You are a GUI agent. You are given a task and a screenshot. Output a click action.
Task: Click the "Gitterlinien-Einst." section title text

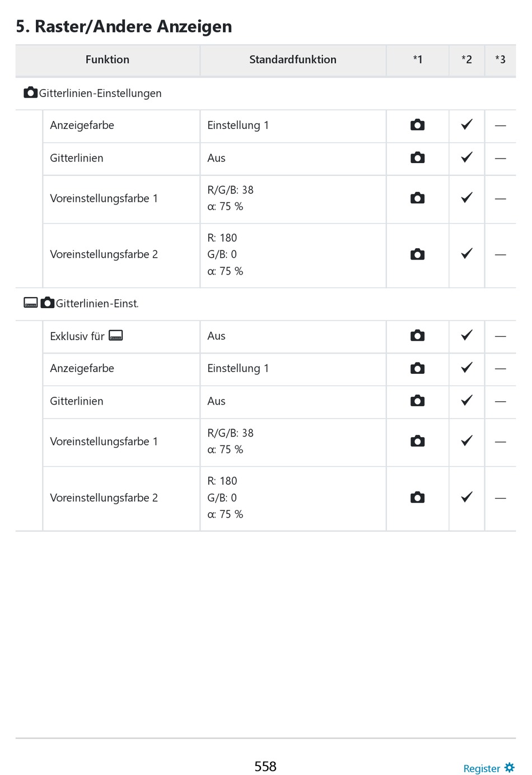[x=97, y=304]
